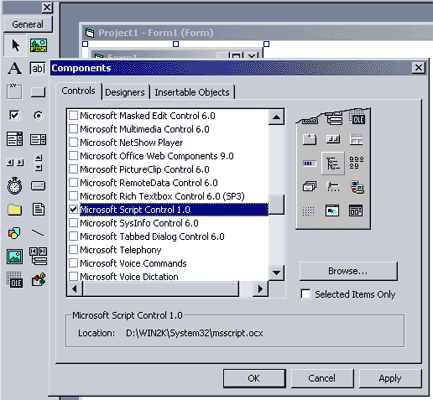Switch to the Designers tab

tap(125, 92)
